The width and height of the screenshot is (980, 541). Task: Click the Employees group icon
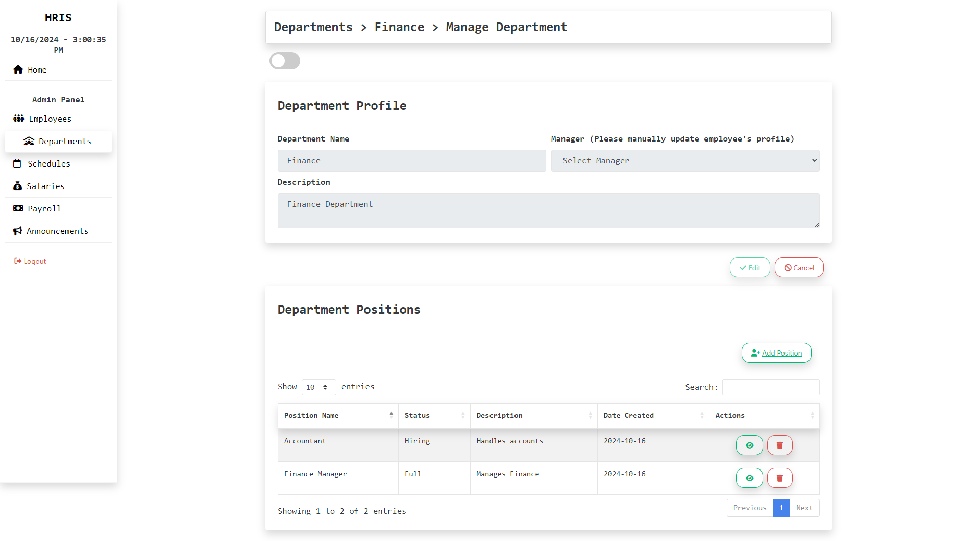[x=19, y=119]
